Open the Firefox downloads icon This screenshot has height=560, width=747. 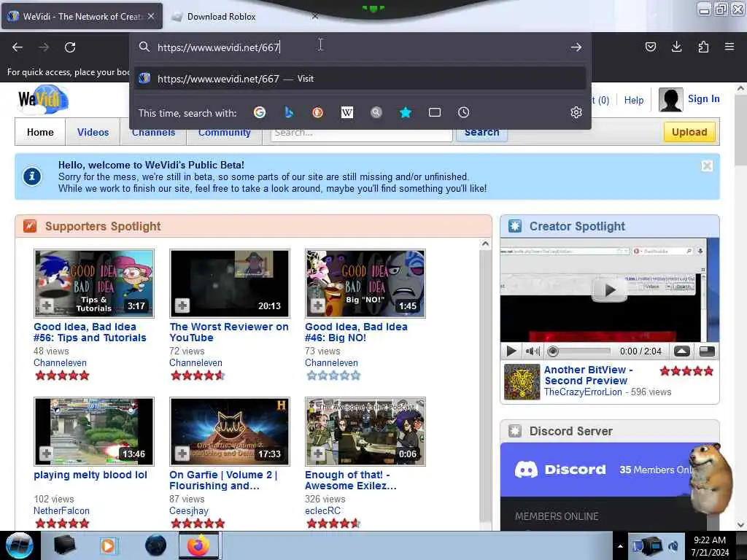676,47
